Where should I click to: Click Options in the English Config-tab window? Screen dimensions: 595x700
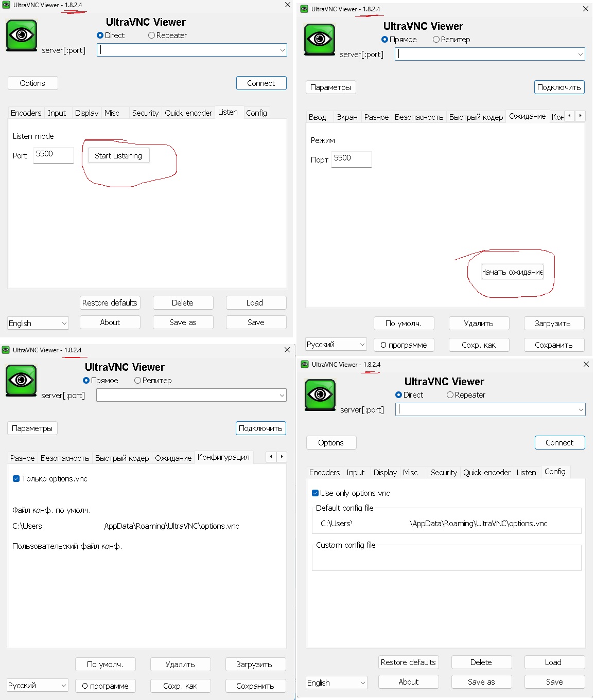[331, 443]
